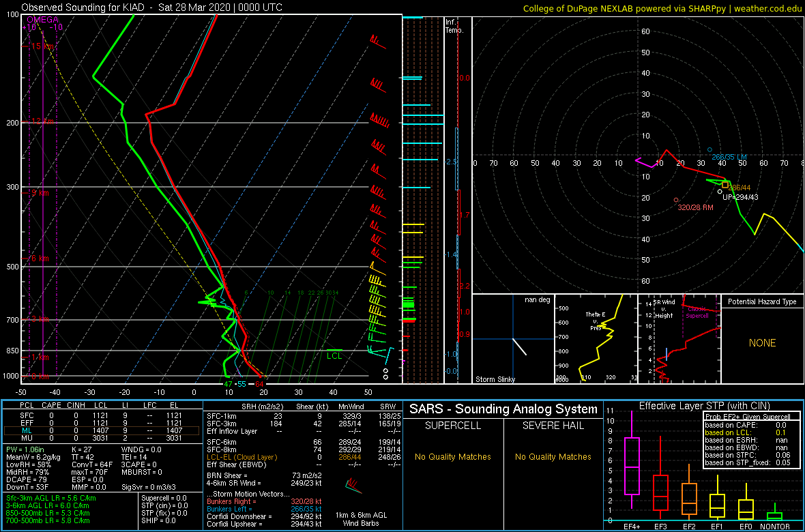805x532 pixels.
Task: Select the magenta OMEGA label
Action: pos(42,20)
